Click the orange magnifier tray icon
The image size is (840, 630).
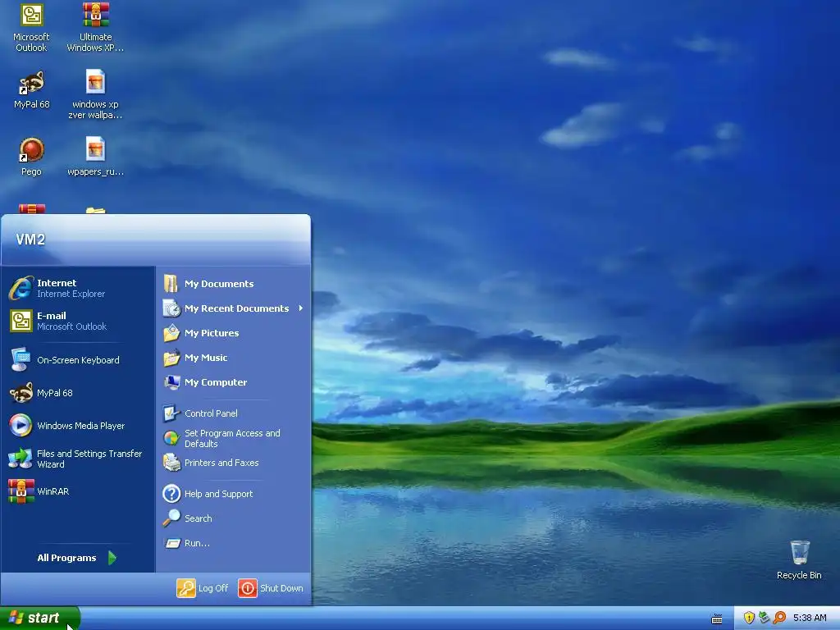779,618
